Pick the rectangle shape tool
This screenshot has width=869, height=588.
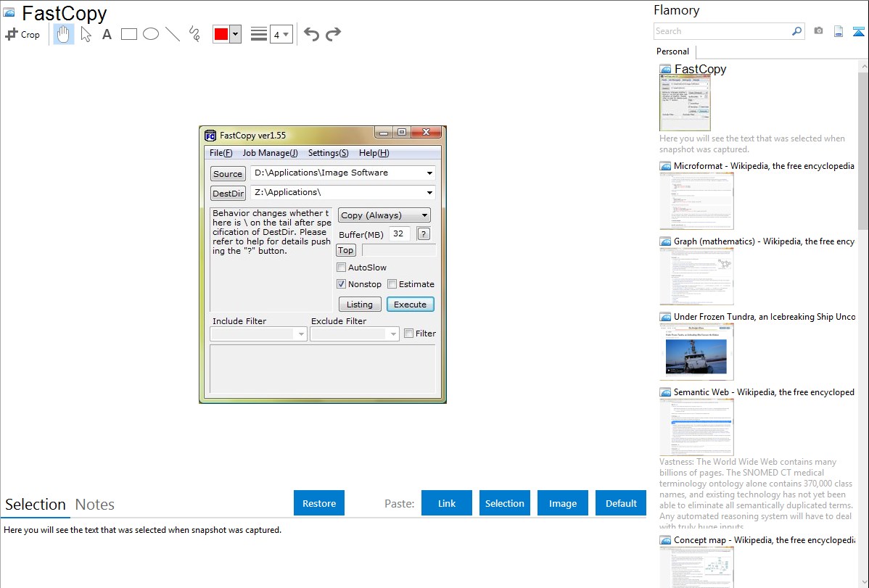(129, 34)
